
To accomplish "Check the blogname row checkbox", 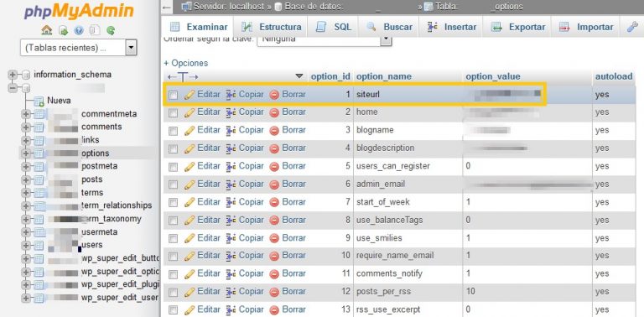I will point(174,131).
